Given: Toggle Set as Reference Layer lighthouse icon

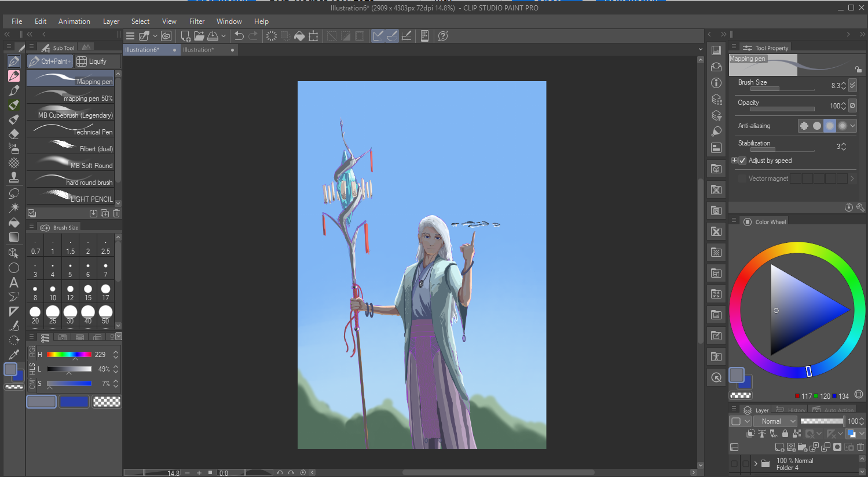Looking at the screenshot, I should point(762,434).
